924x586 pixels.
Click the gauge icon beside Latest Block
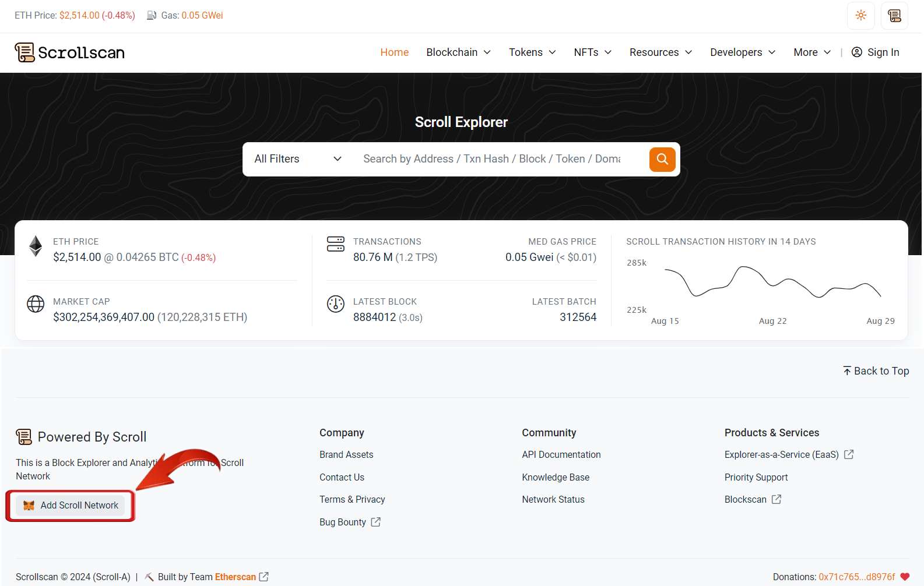click(336, 304)
